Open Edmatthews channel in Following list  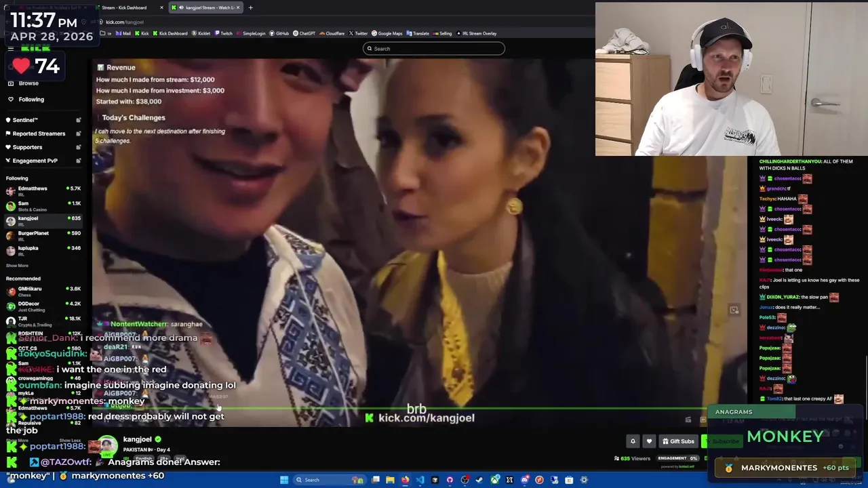click(x=43, y=190)
